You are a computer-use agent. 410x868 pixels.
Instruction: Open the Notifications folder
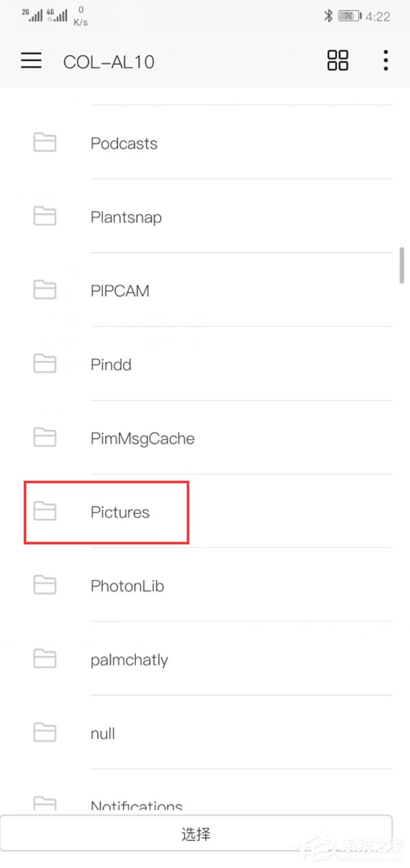(x=205, y=793)
